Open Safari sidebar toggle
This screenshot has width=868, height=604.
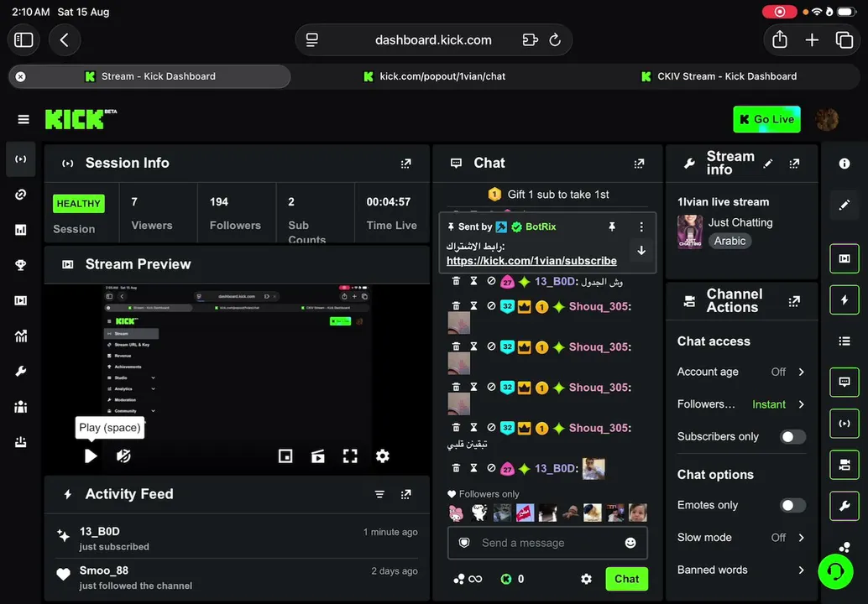24,39
